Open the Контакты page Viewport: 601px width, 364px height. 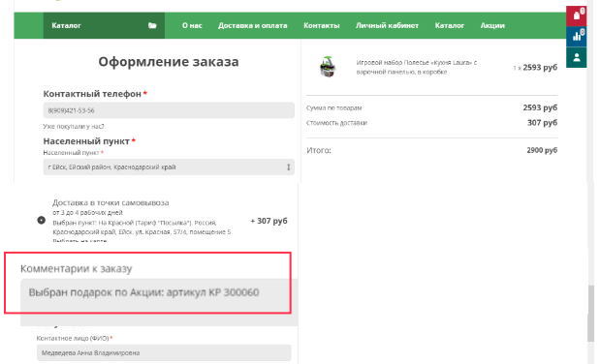[322, 25]
